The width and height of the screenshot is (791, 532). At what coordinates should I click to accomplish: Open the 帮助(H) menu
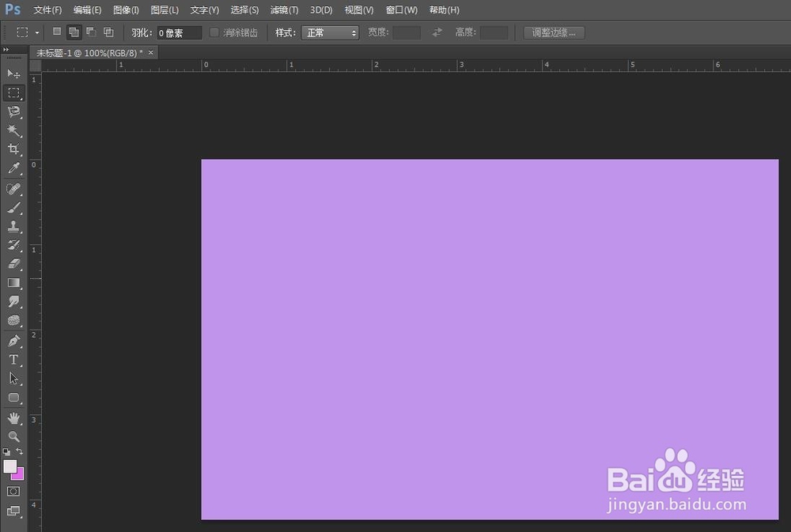click(x=445, y=10)
